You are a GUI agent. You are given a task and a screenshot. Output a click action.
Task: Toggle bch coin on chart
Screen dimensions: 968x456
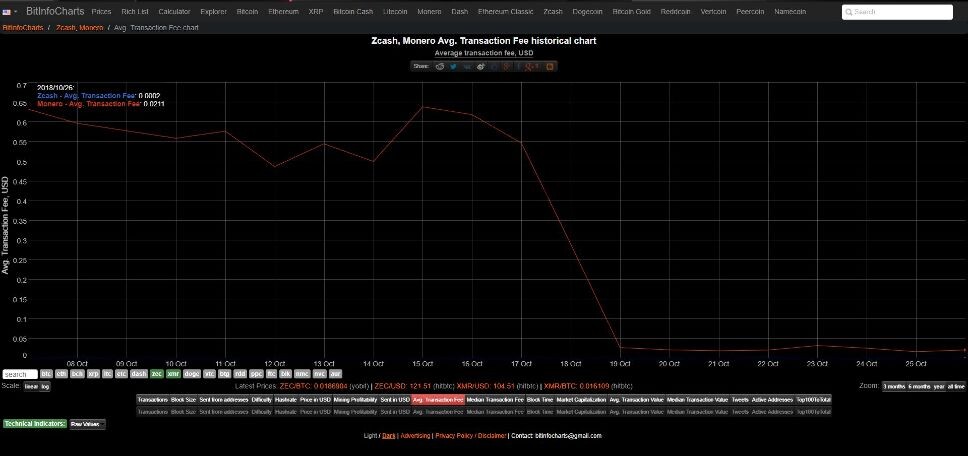point(77,374)
